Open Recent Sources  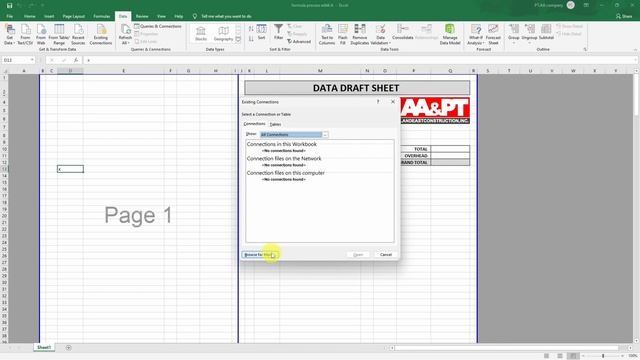(78, 34)
